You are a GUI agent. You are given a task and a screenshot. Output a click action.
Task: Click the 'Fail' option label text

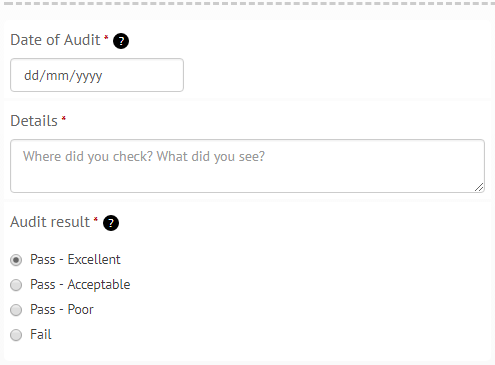pyautogui.click(x=41, y=334)
